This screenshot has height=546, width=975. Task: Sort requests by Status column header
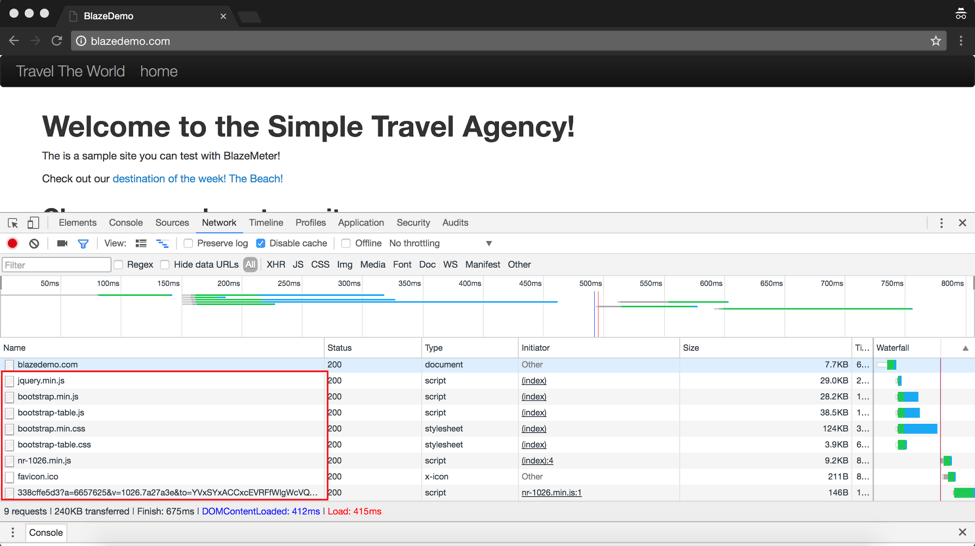click(373, 348)
